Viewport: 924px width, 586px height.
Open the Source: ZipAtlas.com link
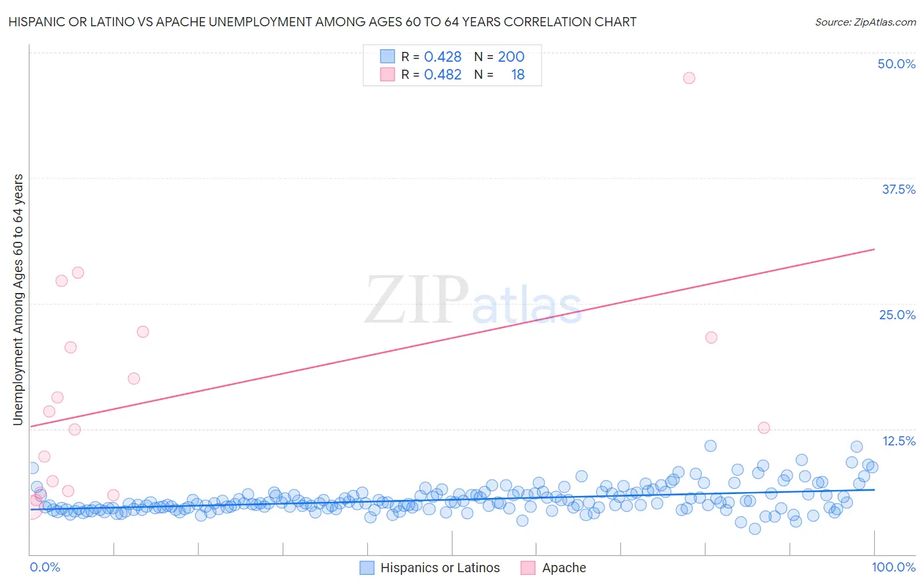(x=866, y=22)
